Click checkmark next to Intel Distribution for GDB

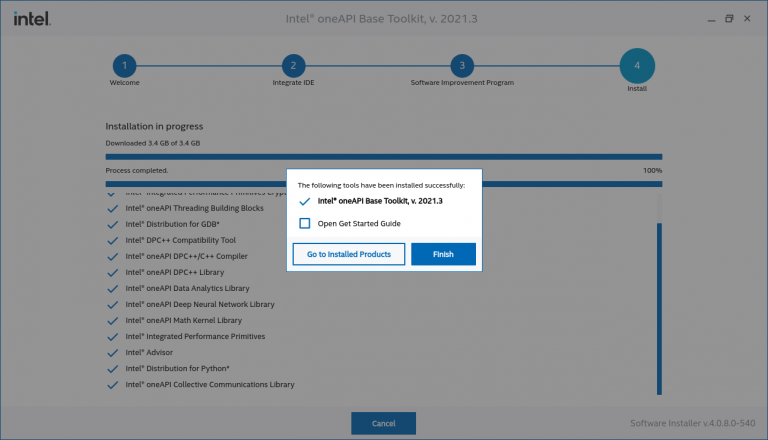pos(113,224)
